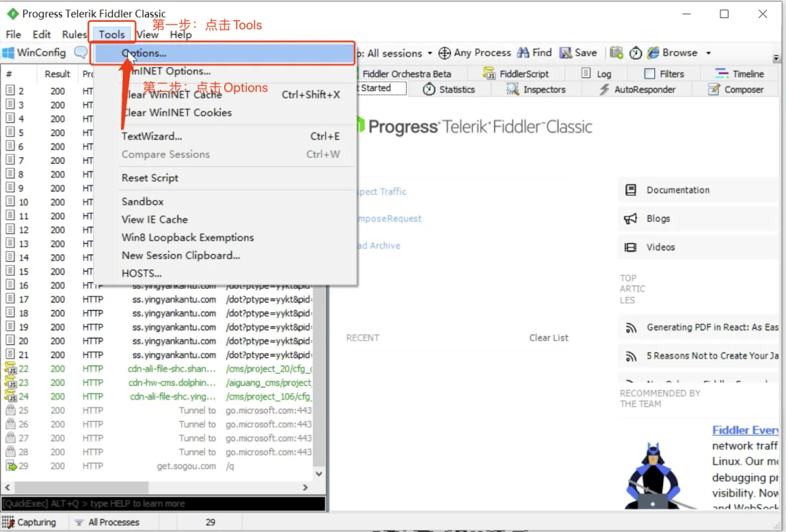Select HOSTS... menu entry
The height and width of the screenshot is (532, 786).
click(224, 273)
